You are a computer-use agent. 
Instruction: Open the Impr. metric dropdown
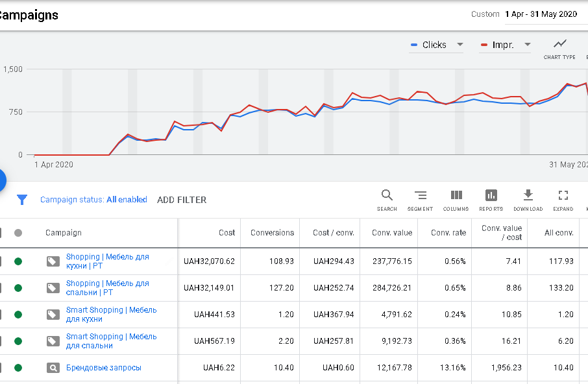(505, 45)
